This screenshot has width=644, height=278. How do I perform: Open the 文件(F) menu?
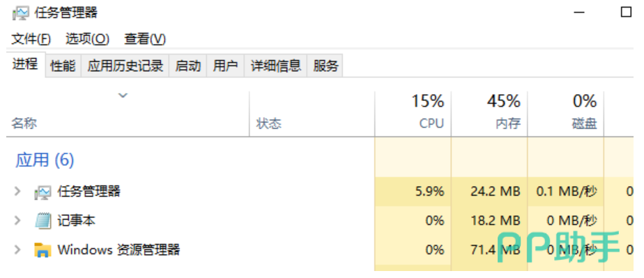coord(31,40)
